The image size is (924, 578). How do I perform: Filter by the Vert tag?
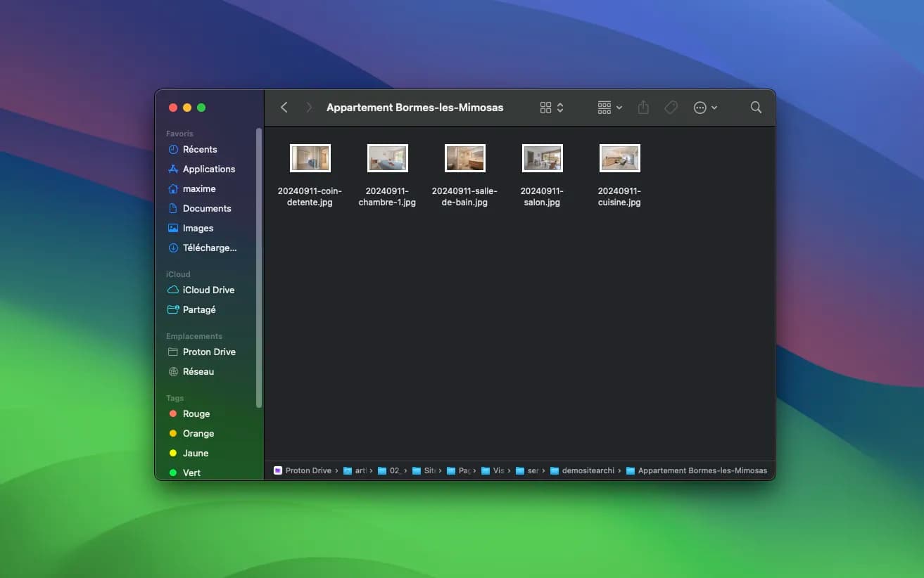191,473
